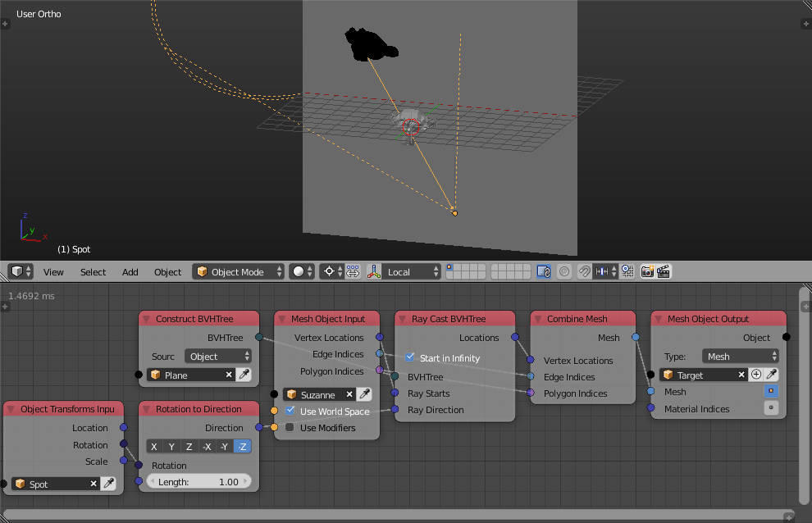This screenshot has width=812, height=523.
Task: Click the spot lamp origin in viewport
Action: tap(454, 213)
